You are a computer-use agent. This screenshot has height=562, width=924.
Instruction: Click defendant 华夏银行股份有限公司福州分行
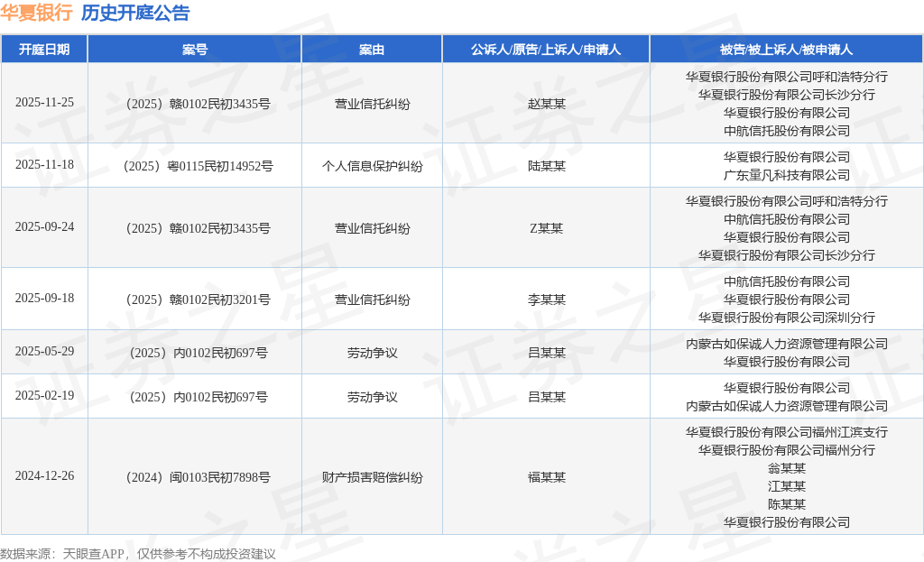787,450
